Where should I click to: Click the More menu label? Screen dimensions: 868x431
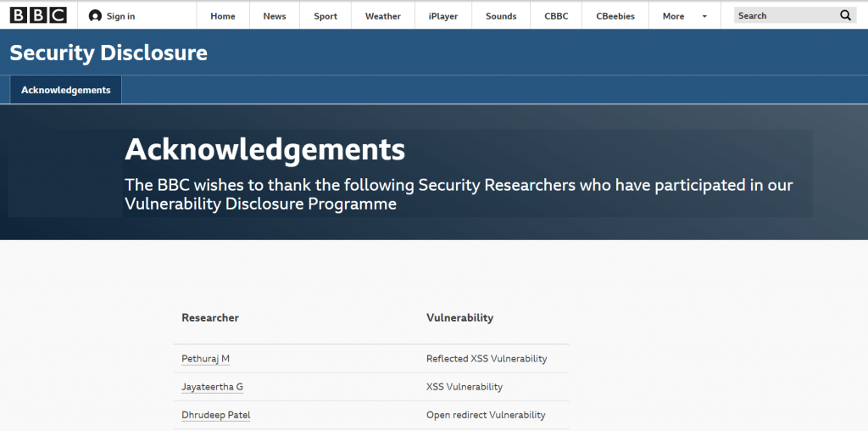673,16
